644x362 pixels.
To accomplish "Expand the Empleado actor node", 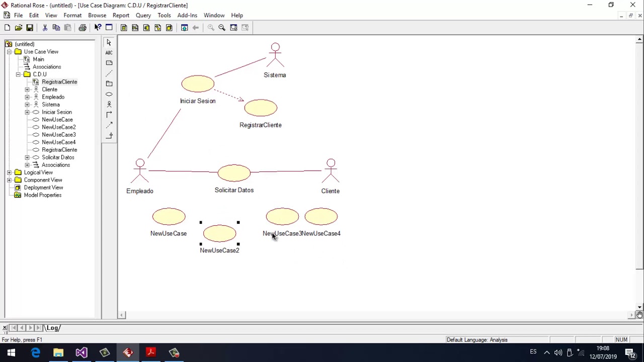I will (27, 97).
